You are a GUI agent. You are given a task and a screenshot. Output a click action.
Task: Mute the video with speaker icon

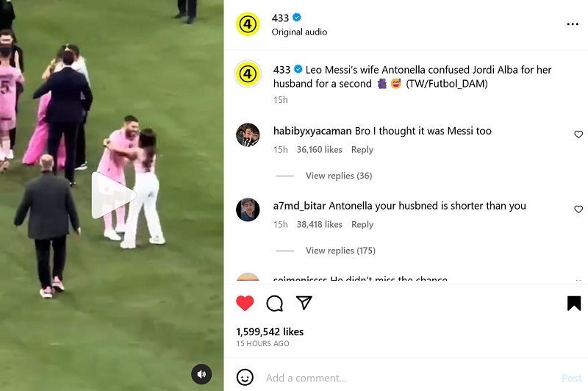pyautogui.click(x=201, y=374)
